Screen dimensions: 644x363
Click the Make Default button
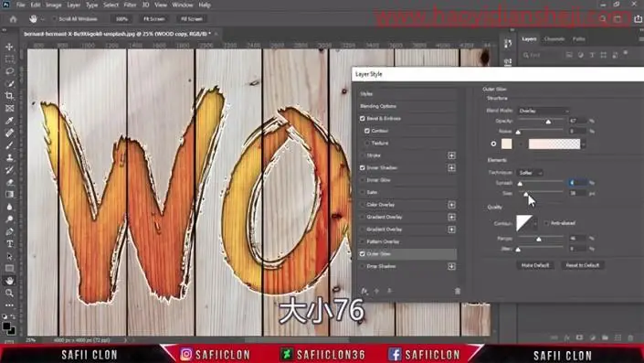tap(535, 265)
